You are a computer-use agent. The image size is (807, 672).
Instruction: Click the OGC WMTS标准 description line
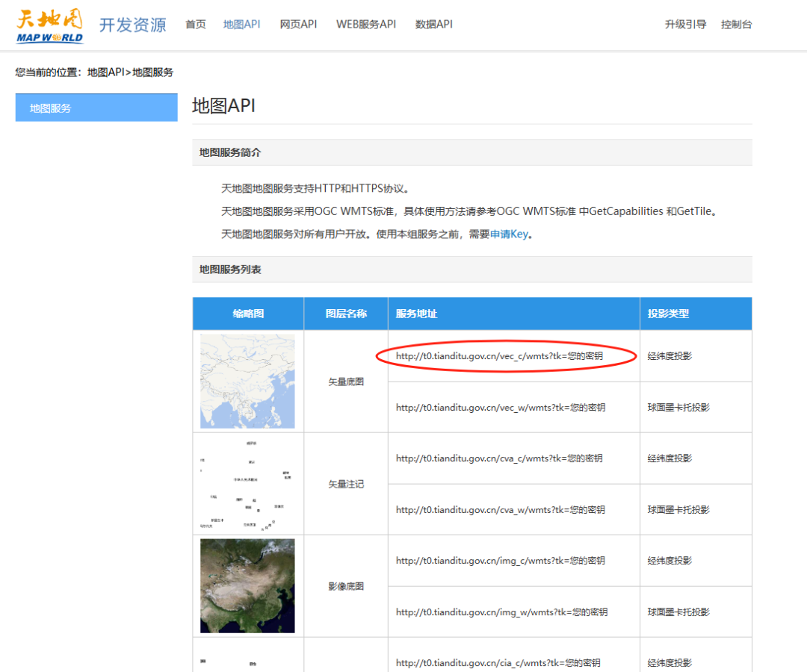pos(469,211)
